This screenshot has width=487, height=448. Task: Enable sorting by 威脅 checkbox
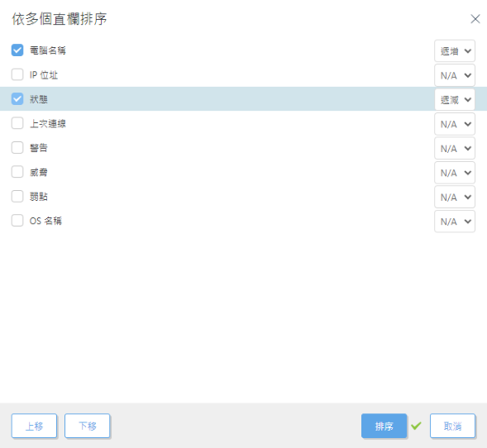click(17, 172)
